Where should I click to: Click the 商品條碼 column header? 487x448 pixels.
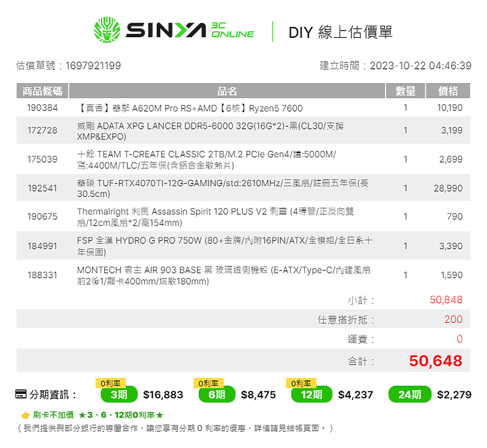pyautogui.click(x=42, y=91)
